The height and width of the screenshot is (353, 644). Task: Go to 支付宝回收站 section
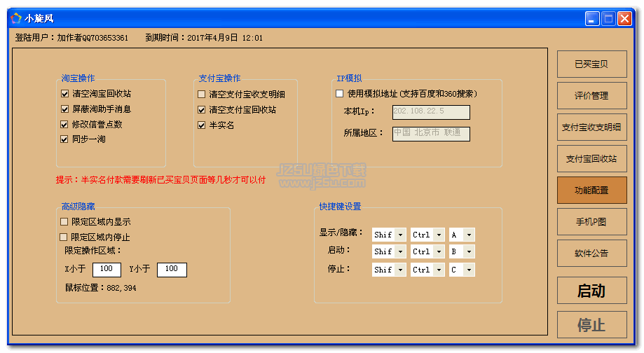(592, 159)
